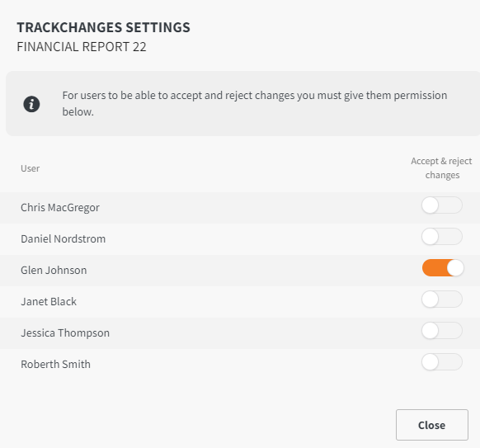Close the Trackchanges Settings dialog

(x=432, y=425)
